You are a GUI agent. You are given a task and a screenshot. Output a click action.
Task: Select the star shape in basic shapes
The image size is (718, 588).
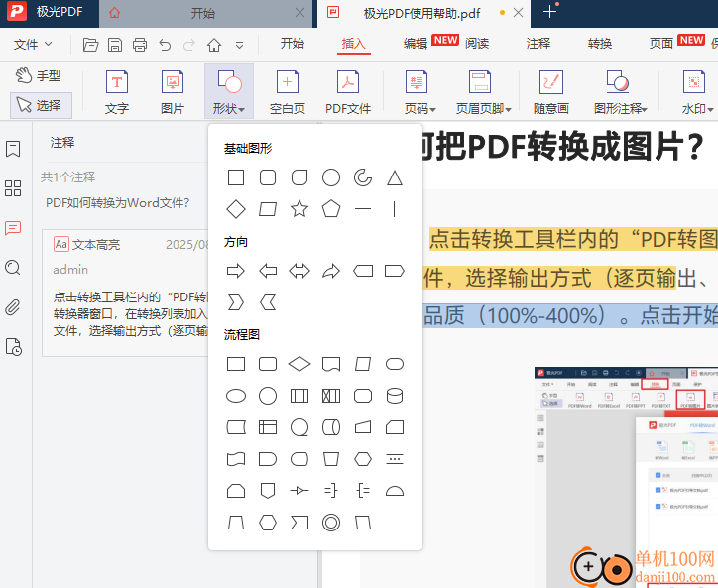(x=299, y=209)
